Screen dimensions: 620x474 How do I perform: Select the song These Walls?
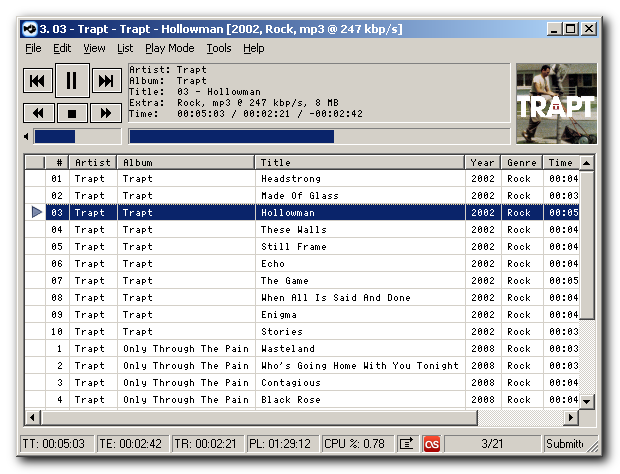click(x=302, y=230)
